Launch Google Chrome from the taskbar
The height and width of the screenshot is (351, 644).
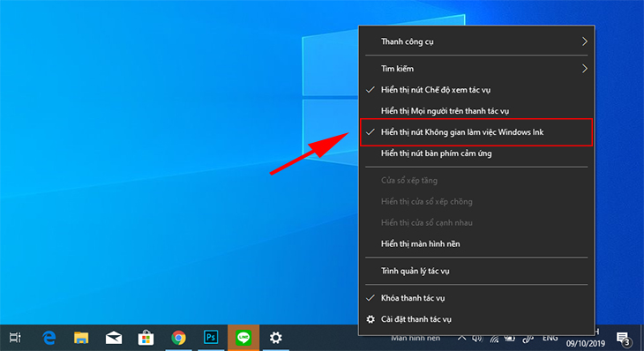click(178, 338)
